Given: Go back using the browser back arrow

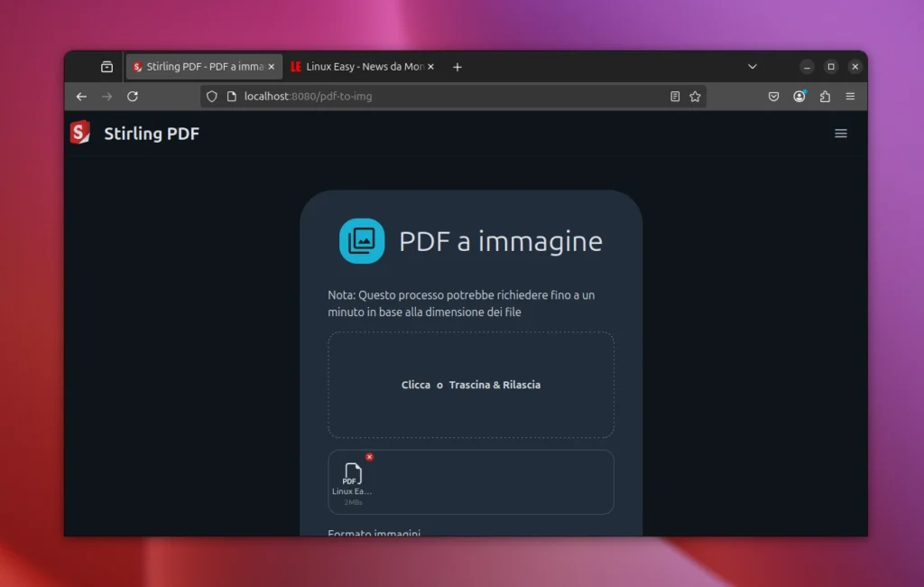Looking at the screenshot, I should [x=81, y=96].
